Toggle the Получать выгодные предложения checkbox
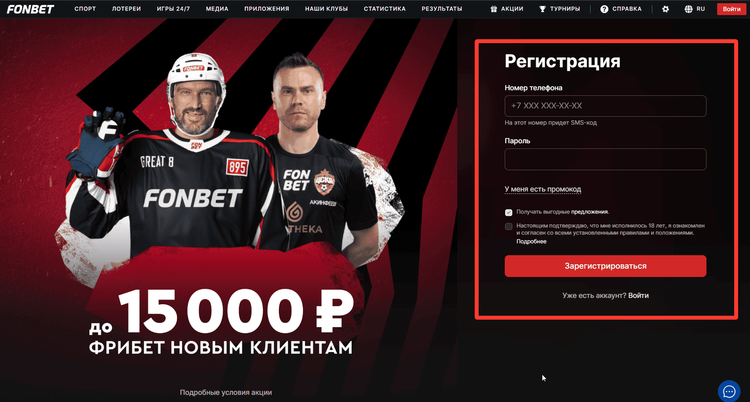 [x=508, y=212]
